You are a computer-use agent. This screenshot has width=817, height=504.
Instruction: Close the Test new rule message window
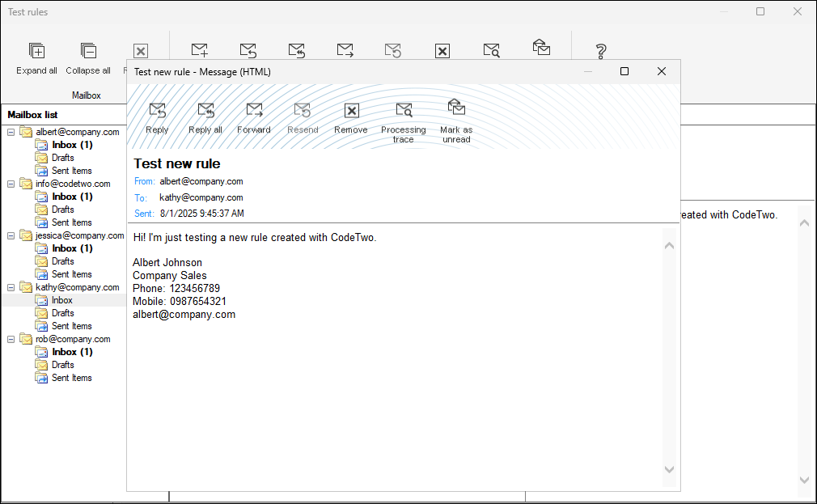[662, 71]
